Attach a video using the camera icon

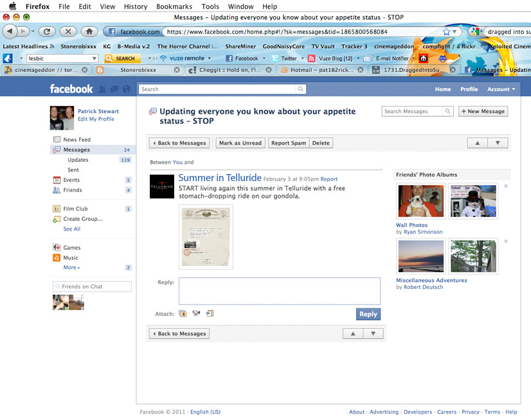tap(196, 313)
